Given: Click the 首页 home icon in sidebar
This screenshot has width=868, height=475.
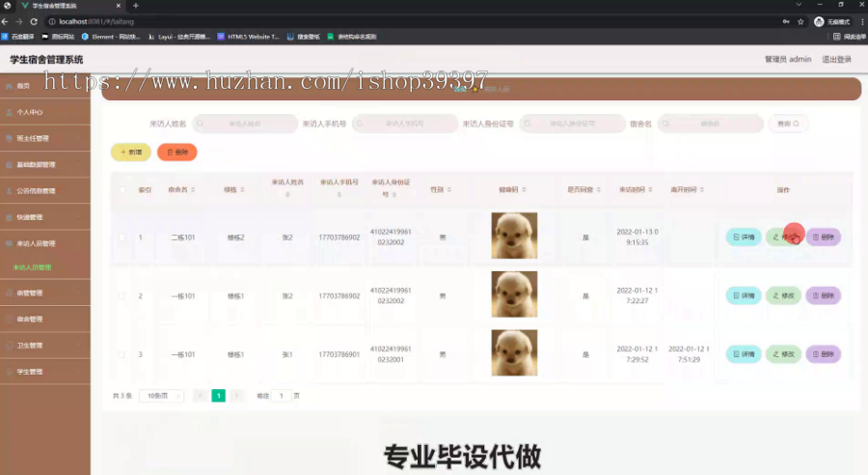Looking at the screenshot, I should 9,86.
